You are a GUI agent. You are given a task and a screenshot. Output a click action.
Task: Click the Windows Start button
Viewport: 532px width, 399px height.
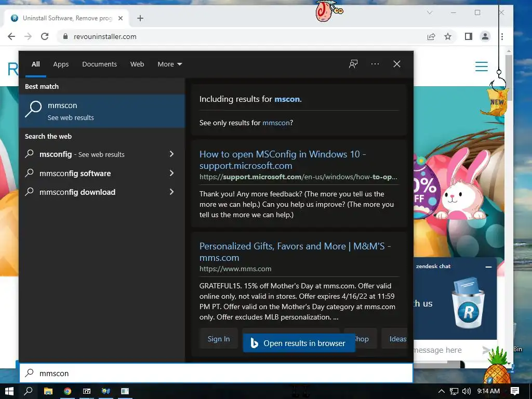click(9, 391)
